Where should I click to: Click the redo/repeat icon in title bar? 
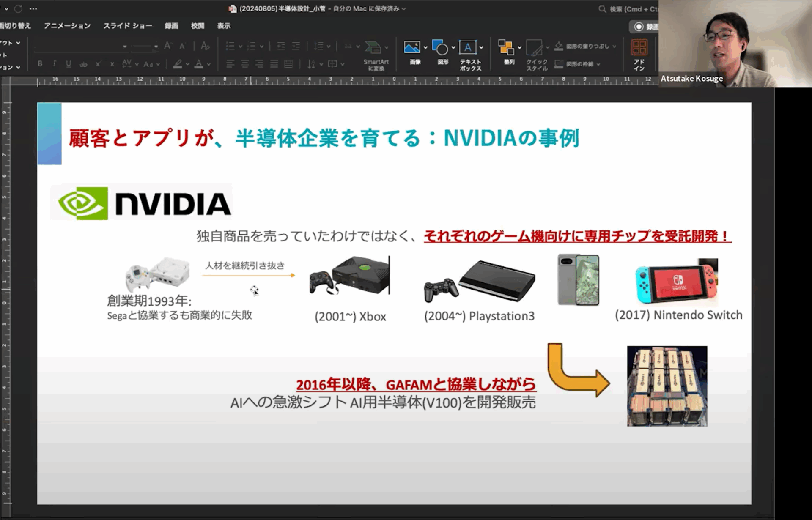(x=18, y=8)
